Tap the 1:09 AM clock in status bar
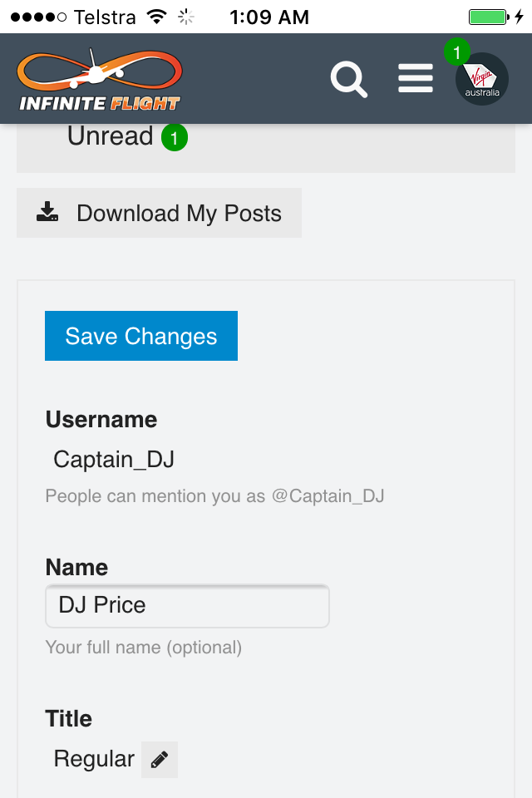 (x=268, y=17)
